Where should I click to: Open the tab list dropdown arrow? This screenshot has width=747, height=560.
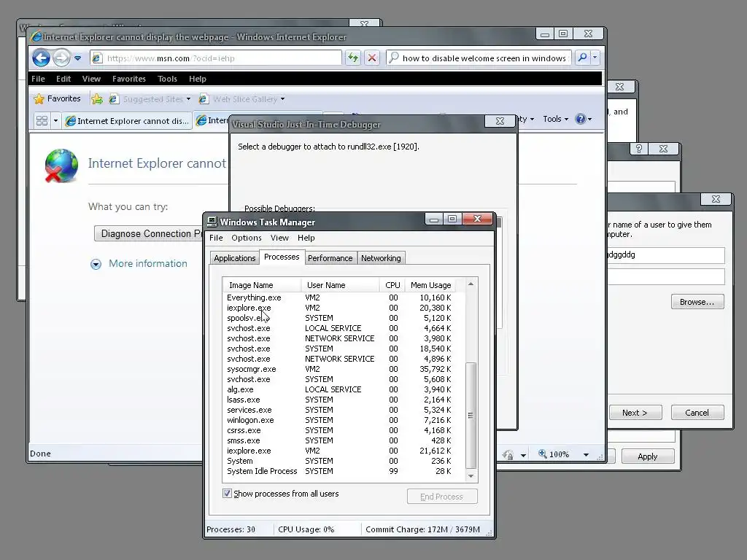[x=55, y=120]
